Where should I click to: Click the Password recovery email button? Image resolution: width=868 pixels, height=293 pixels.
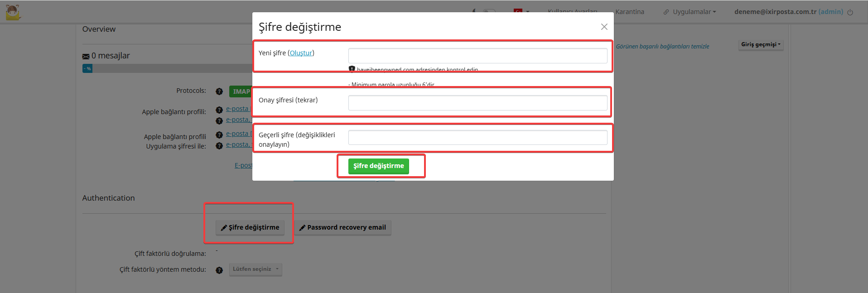point(343,227)
